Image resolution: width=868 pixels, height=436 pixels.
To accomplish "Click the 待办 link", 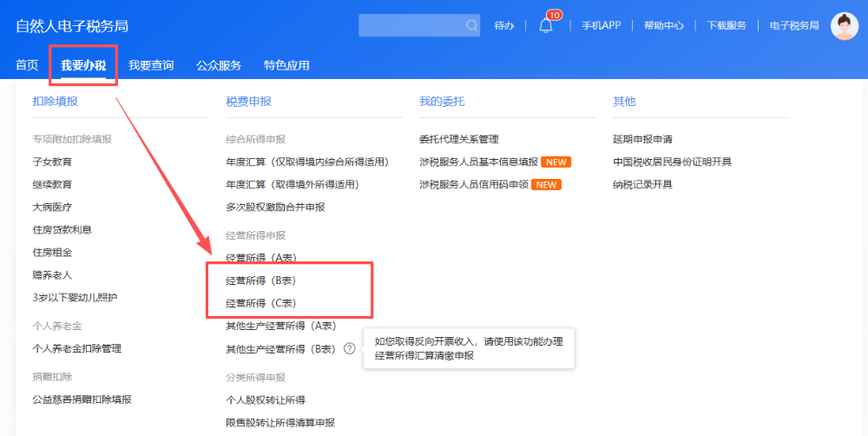I will click(x=504, y=25).
